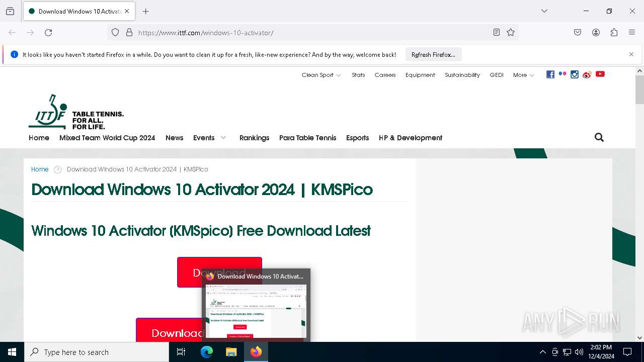Click scrollbar down arrow
This screenshot has height=362, width=644.
point(639,337)
